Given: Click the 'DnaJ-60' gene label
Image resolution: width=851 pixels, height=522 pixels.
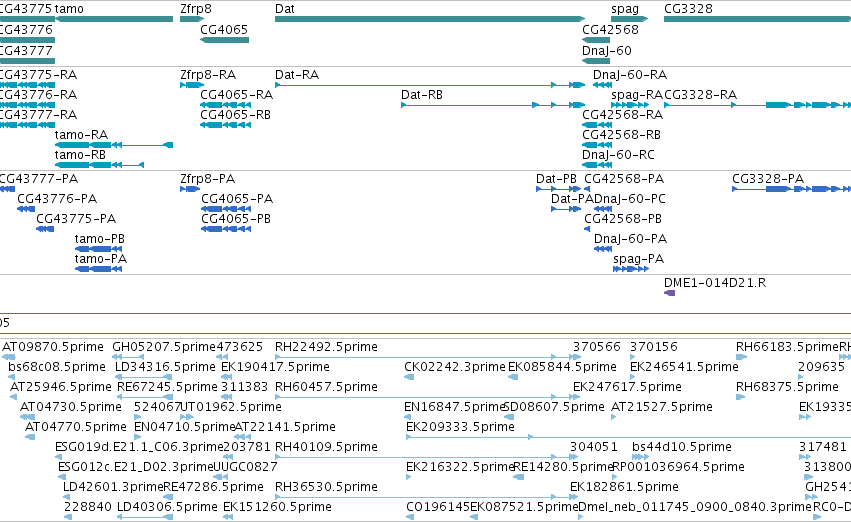Looking at the screenshot, I should pyautogui.click(x=607, y=50).
